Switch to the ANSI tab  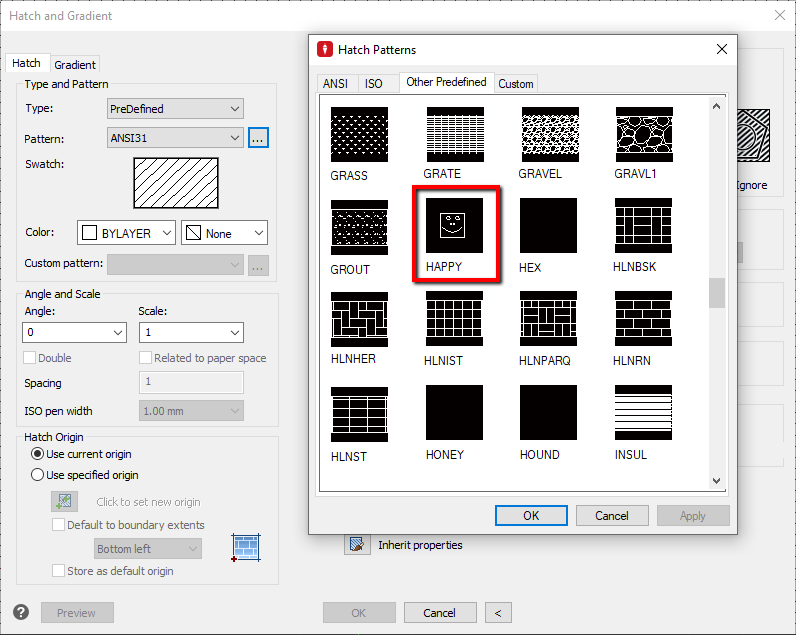(333, 83)
